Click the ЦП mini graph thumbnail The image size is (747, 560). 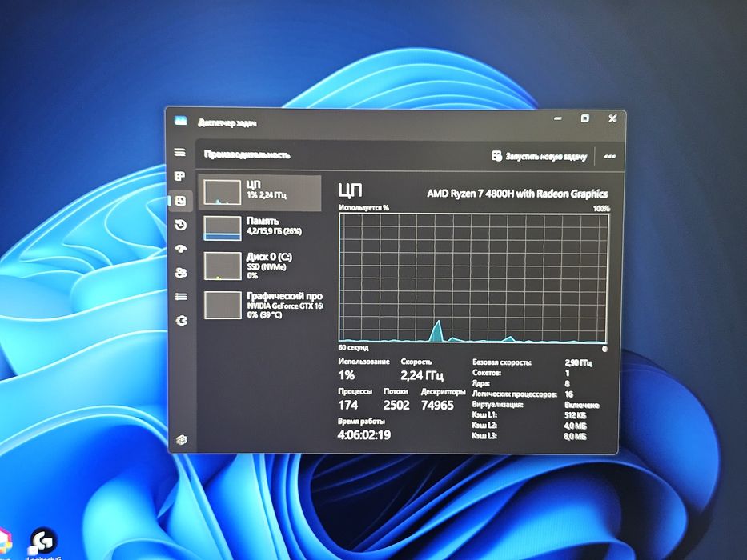(223, 192)
